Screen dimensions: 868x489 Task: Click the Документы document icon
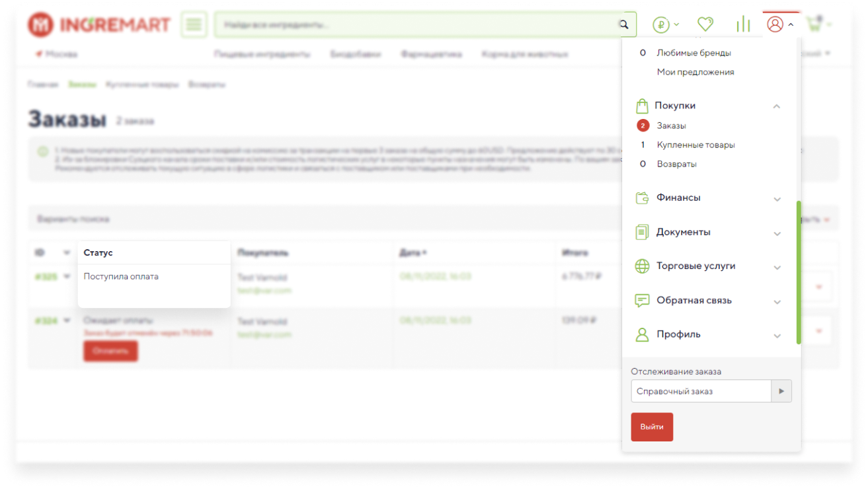click(642, 232)
